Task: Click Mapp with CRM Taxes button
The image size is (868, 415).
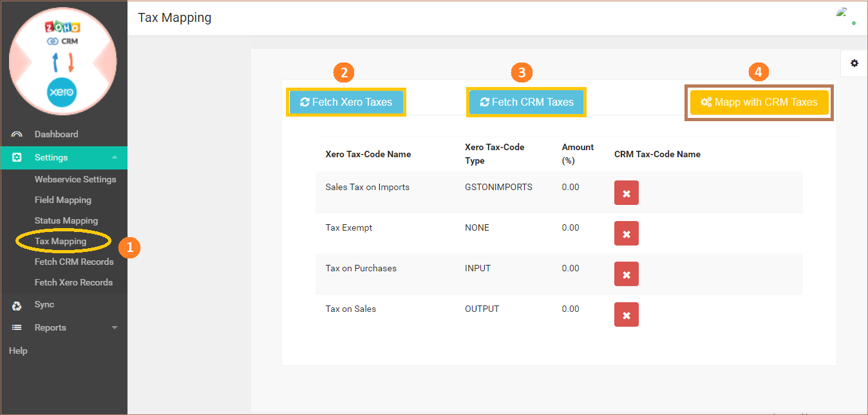Action: click(x=759, y=102)
